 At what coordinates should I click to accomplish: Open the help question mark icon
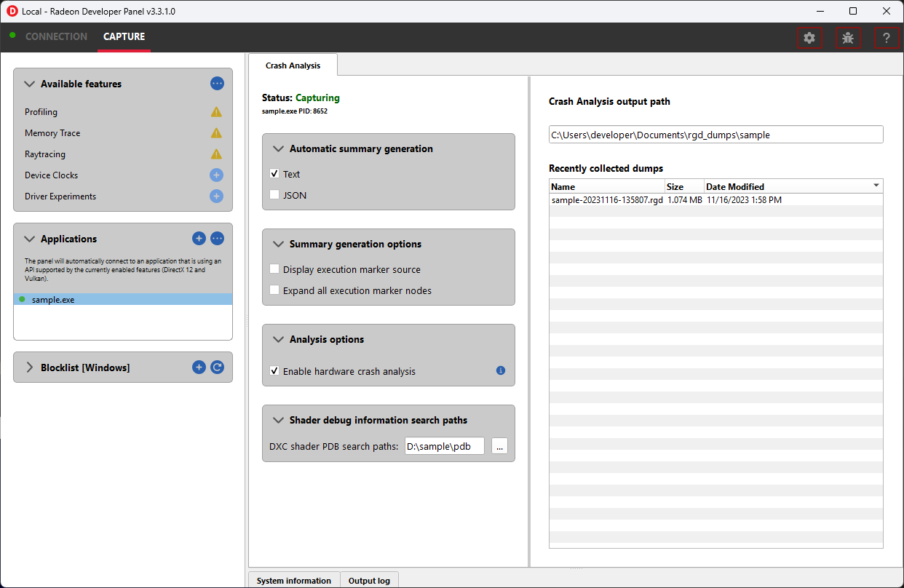[x=886, y=39]
